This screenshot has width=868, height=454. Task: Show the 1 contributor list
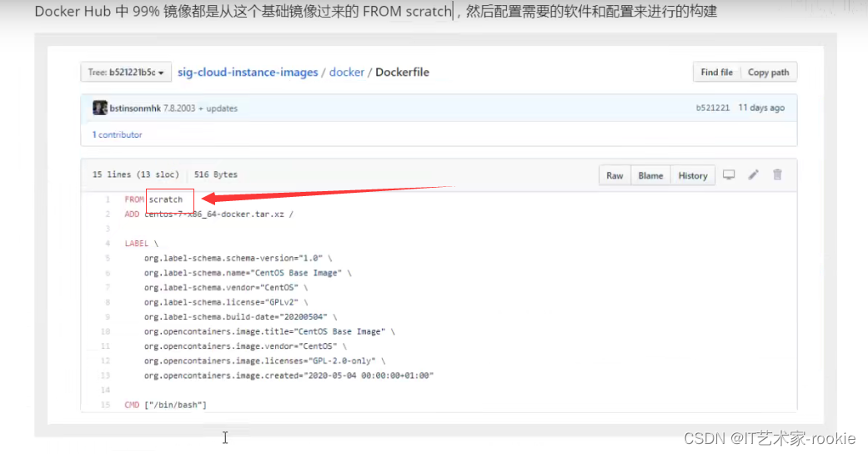point(118,134)
